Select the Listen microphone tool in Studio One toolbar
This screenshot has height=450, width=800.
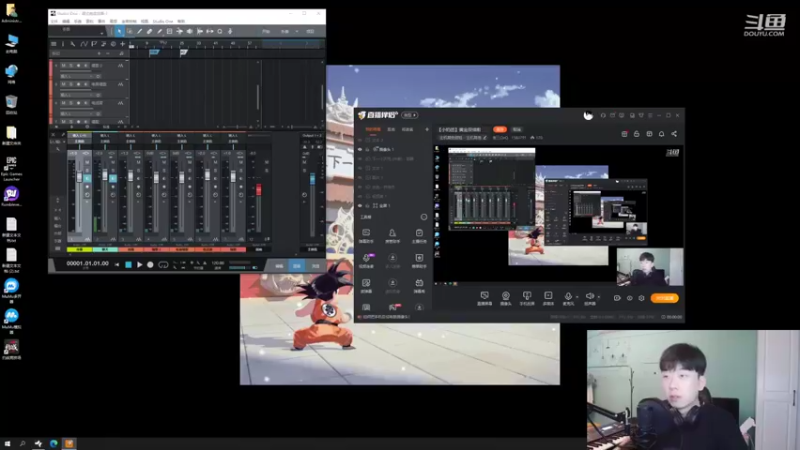(x=230, y=31)
